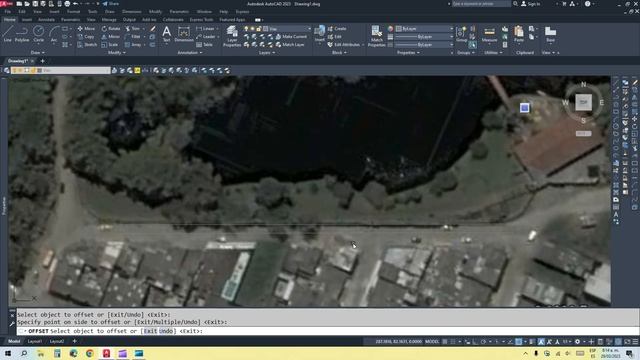Activate the Fillet command
Viewport: 640px width, 360px height.
pos(133,36)
